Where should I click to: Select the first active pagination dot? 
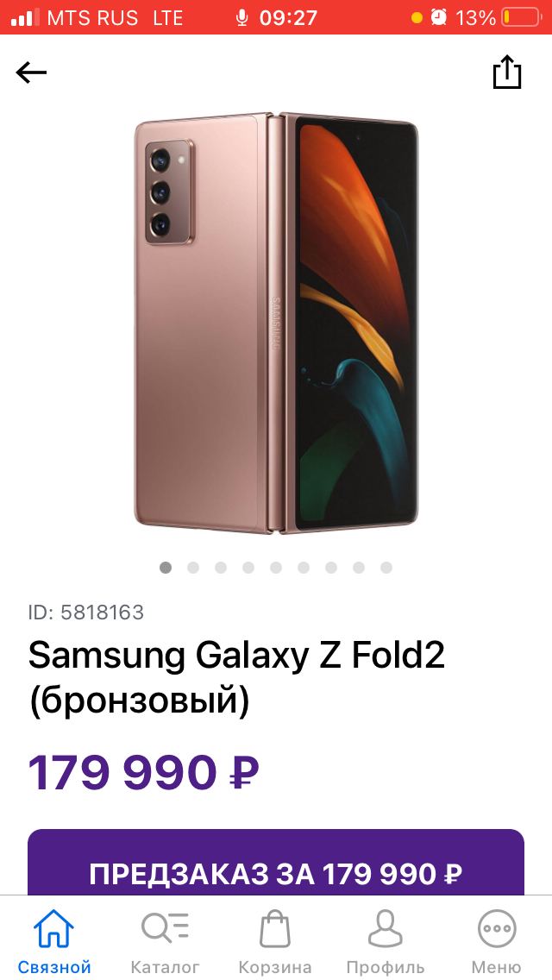coord(166,568)
